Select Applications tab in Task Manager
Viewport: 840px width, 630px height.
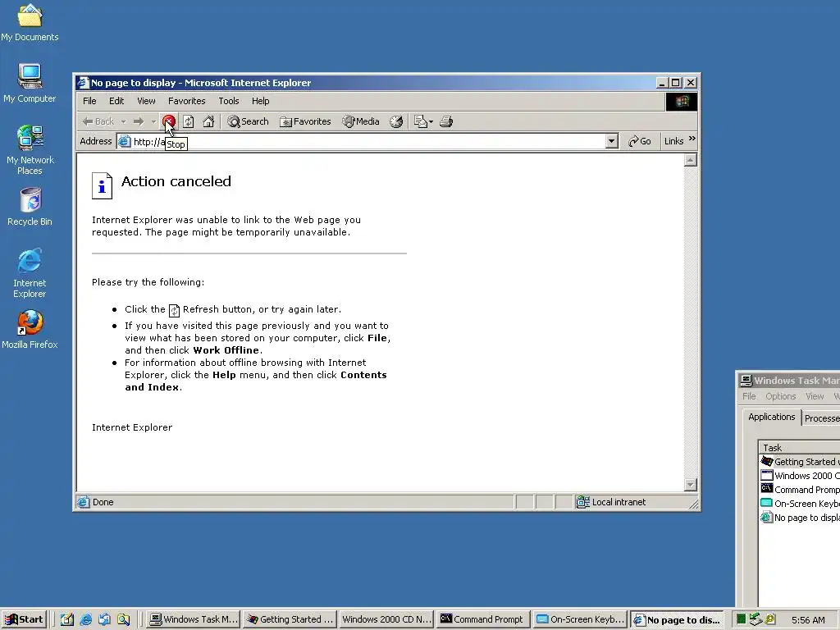[x=771, y=417]
